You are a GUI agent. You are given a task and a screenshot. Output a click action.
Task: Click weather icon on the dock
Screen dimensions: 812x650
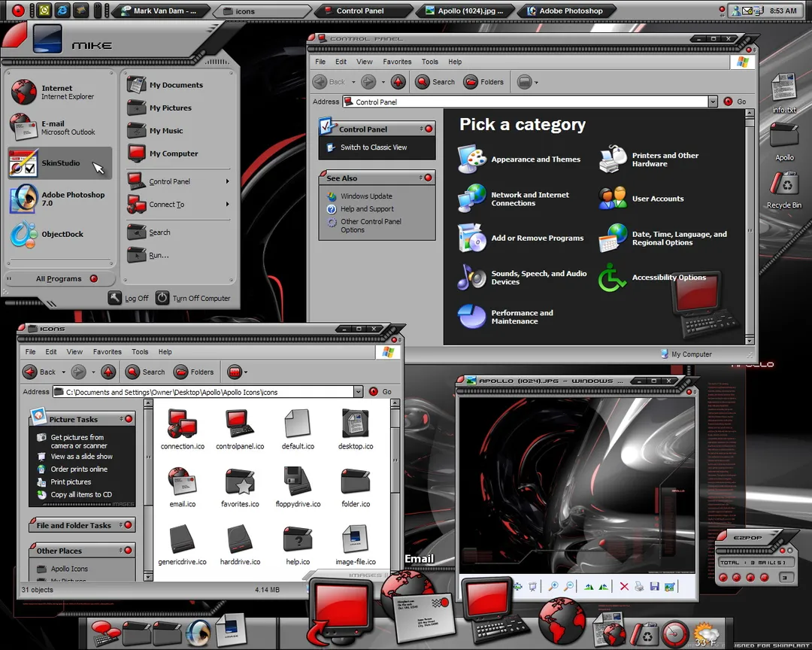click(x=706, y=635)
